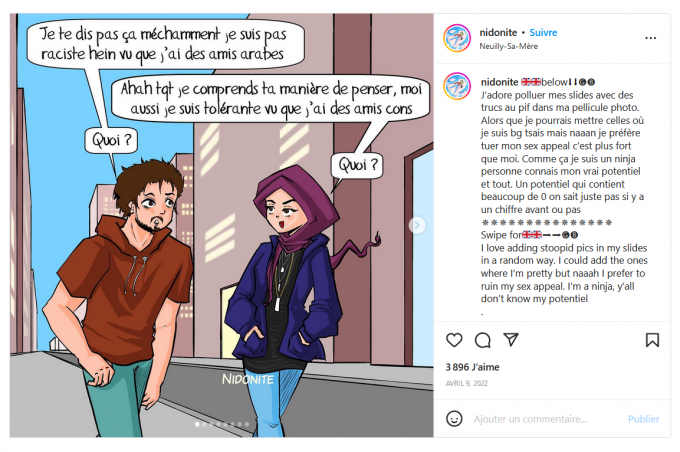Screen dimensions: 680x452
Task: Share the post with paper plane icon
Action: pyautogui.click(x=511, y=340)
